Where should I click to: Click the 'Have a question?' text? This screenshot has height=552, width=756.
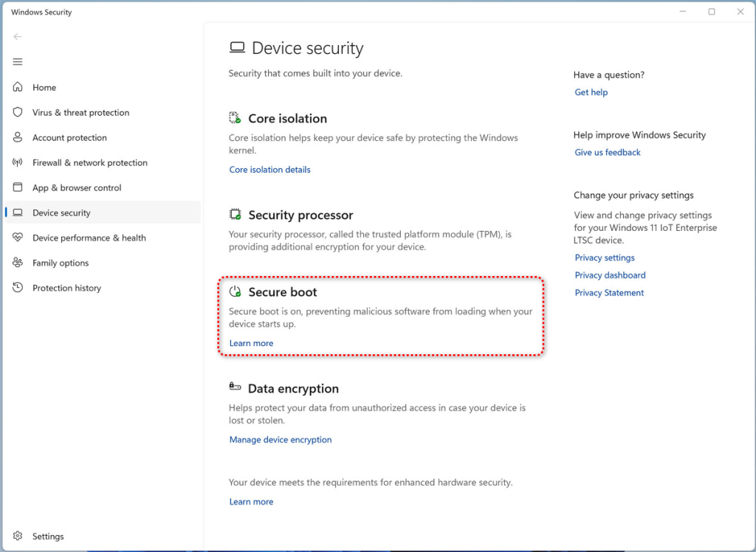(608, 75)
